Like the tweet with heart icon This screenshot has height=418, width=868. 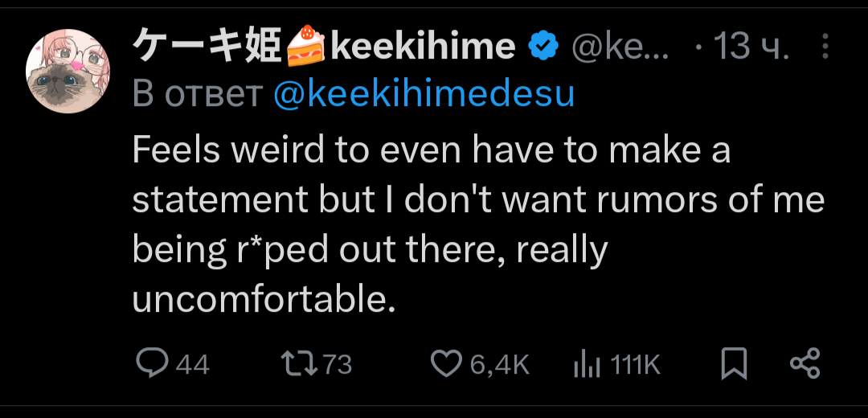446,363
